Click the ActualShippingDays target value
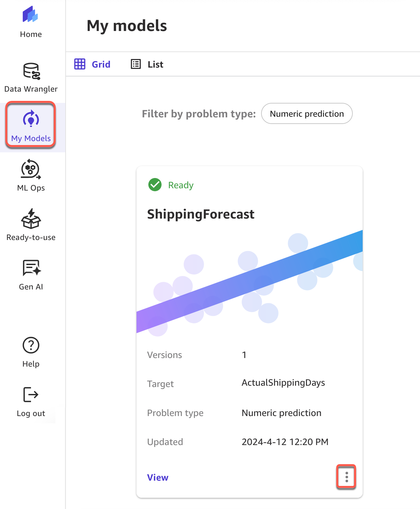This screenshot has width=420, height=509. [283, 383]
